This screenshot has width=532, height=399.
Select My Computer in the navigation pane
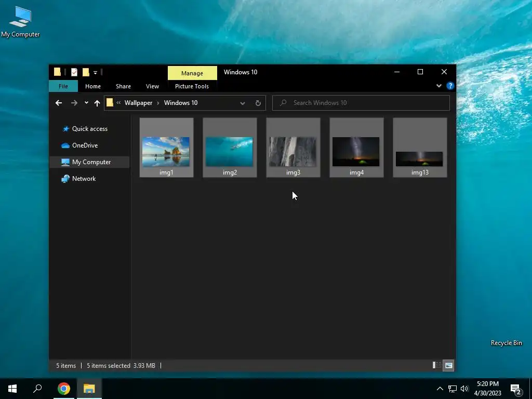tap(89, 162)
